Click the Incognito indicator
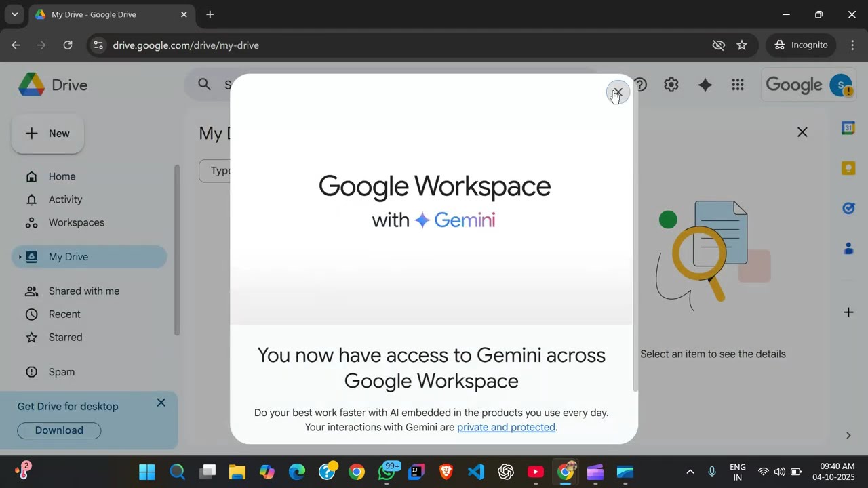868x488 pixels. pos(801,45)
